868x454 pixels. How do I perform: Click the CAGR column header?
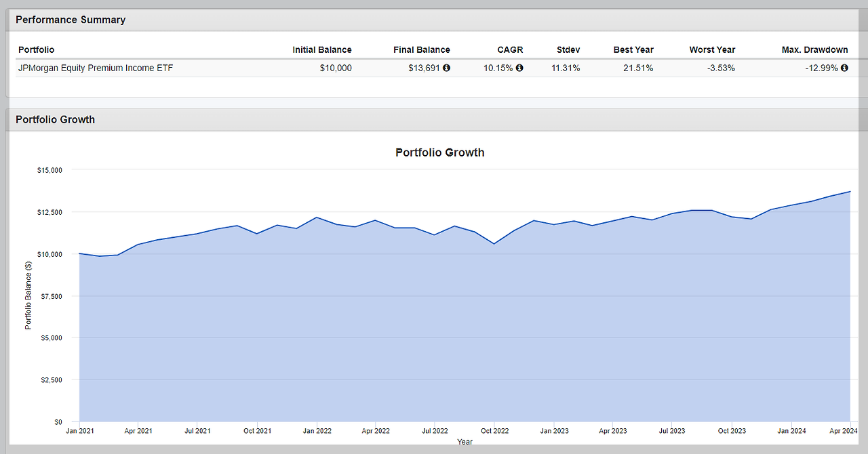(x=510, y=49)
